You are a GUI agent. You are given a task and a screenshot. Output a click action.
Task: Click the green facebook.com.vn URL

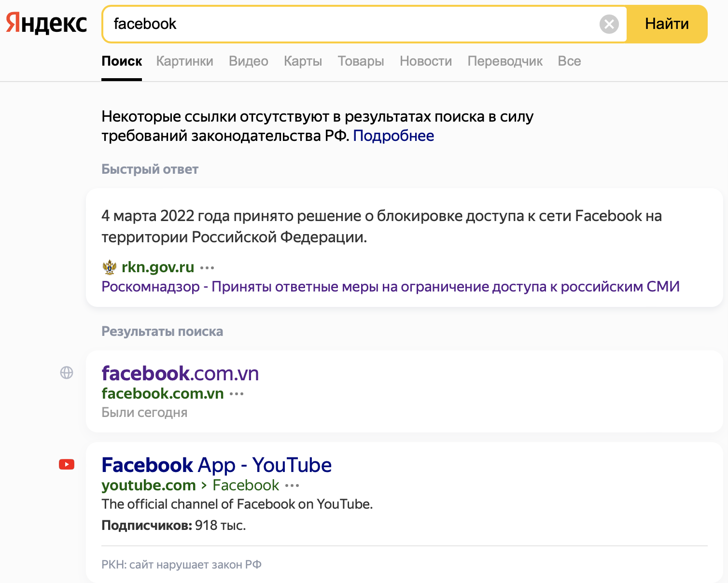click(163, 393)
